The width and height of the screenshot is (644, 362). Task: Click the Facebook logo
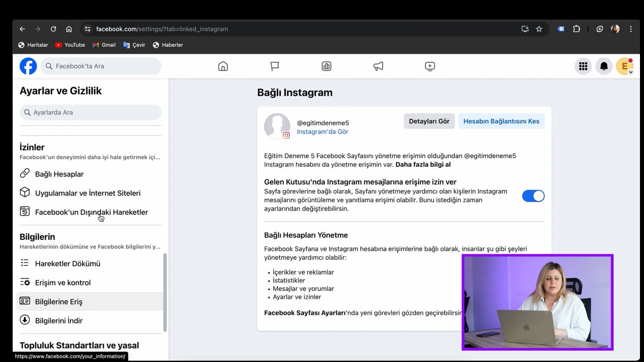point(28,66)
